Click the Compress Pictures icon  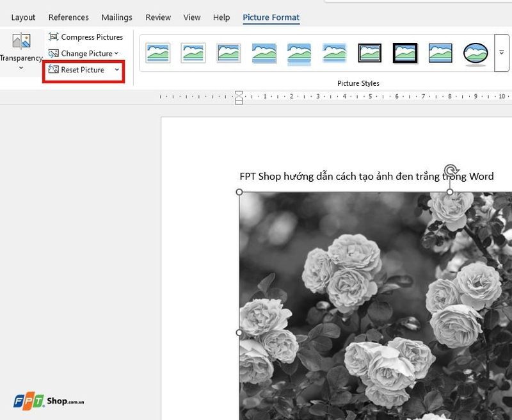pos(53,36)
